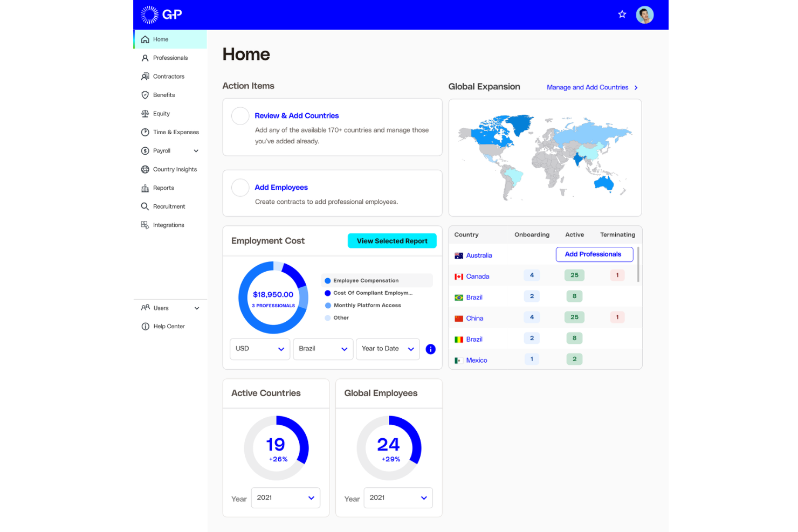
Task: Navigate to Equity via the sidebar icon
Action: tap(162, 113)
